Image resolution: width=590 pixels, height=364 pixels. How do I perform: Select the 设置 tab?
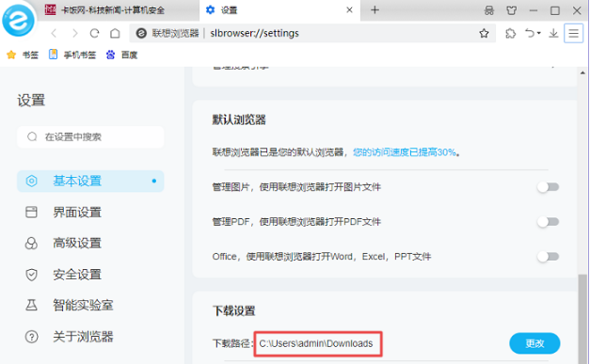[280, 10]
